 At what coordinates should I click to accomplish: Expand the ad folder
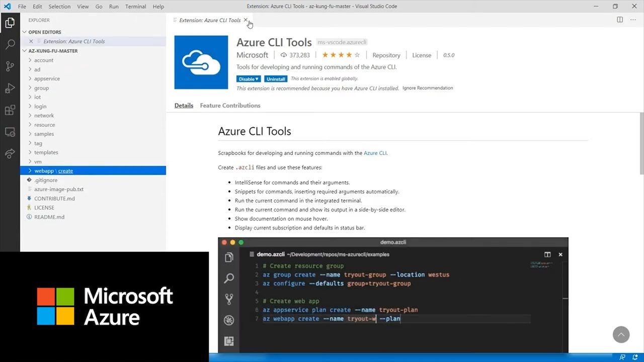click(93, 69)
